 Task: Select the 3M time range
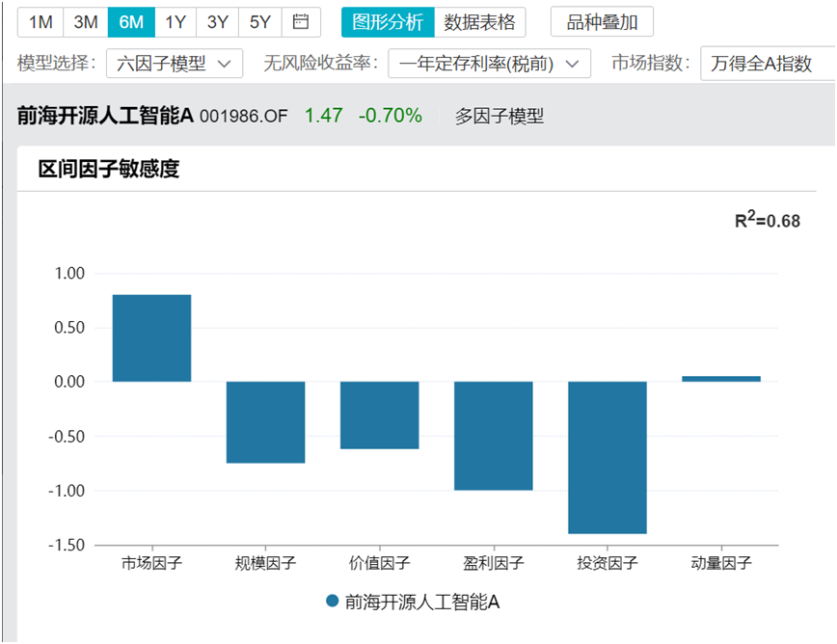coord(85,21)
